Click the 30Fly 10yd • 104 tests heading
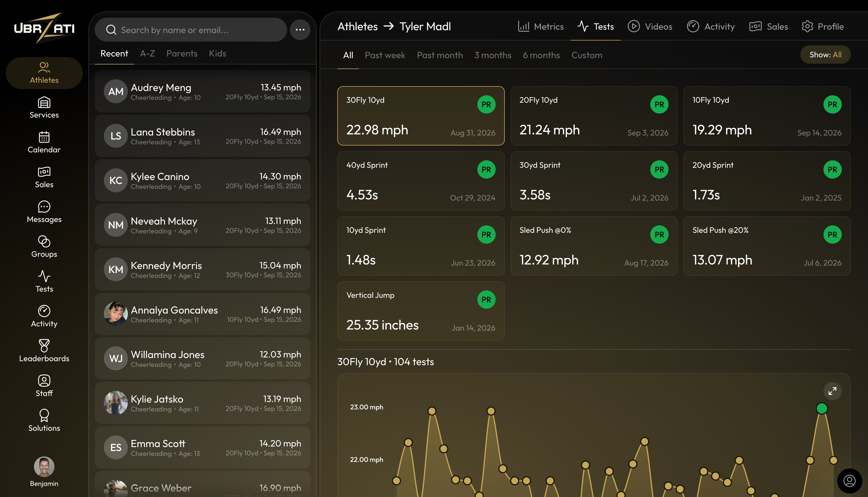868x497 pixels. (385, 361)
